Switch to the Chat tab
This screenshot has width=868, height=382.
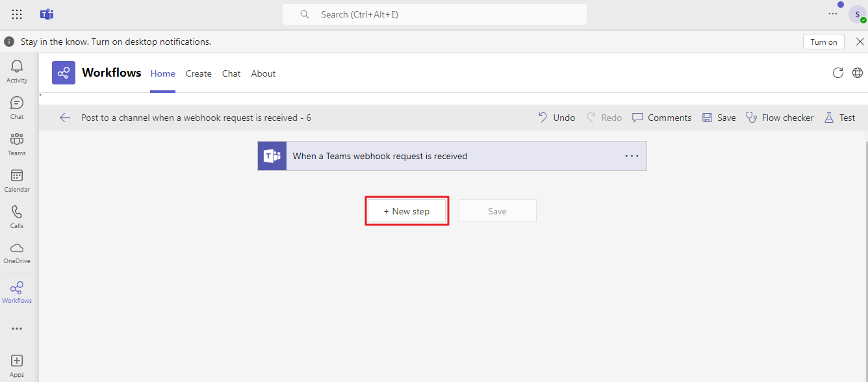(x=231, y=73)
